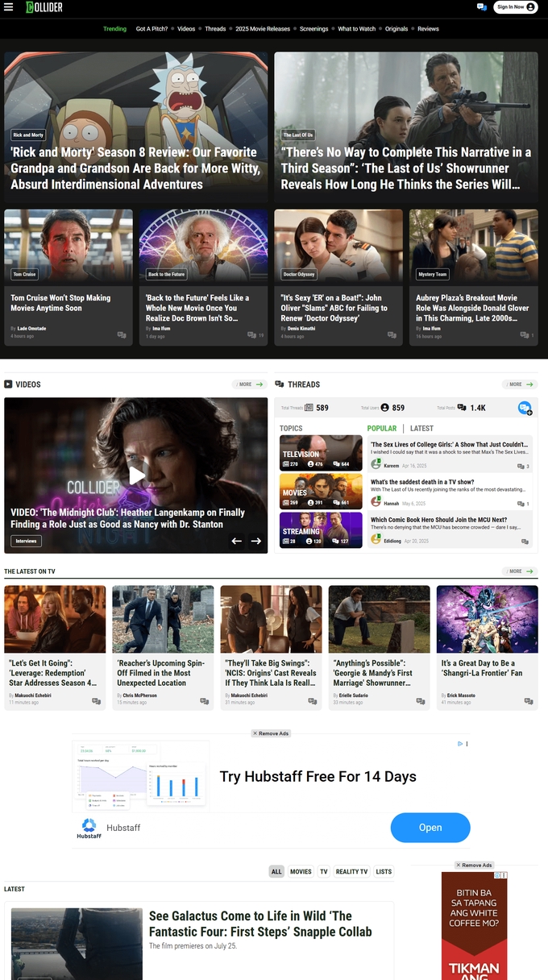
Task: Open threads chat icon in header
Action: [x=482, y=7]
